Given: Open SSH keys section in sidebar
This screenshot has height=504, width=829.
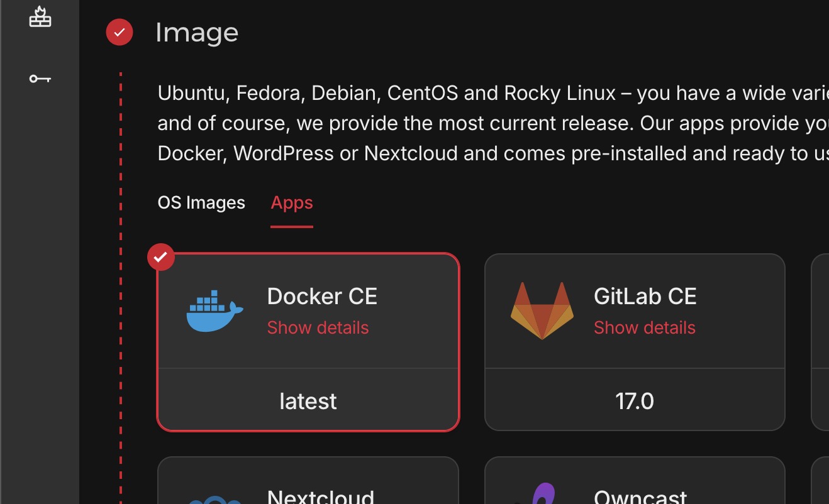Looking at the screenshot, I should point(40,79).
